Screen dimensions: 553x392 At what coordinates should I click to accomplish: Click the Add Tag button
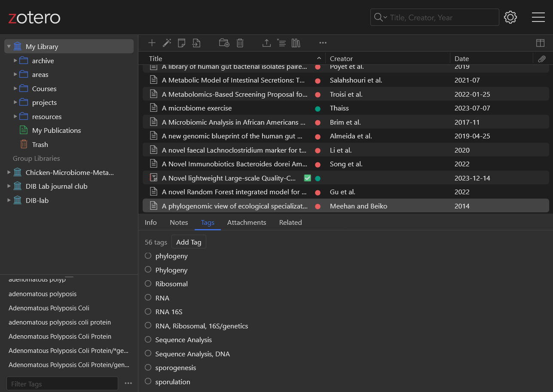[x=189, y=242]
